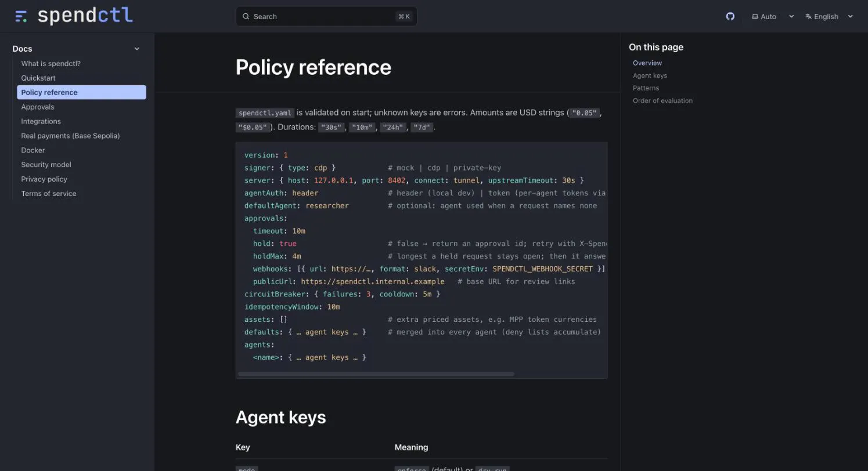Viewport: 868px width, 471px height.
Task: Jump to Patterns in page outline
Action: 646,88
